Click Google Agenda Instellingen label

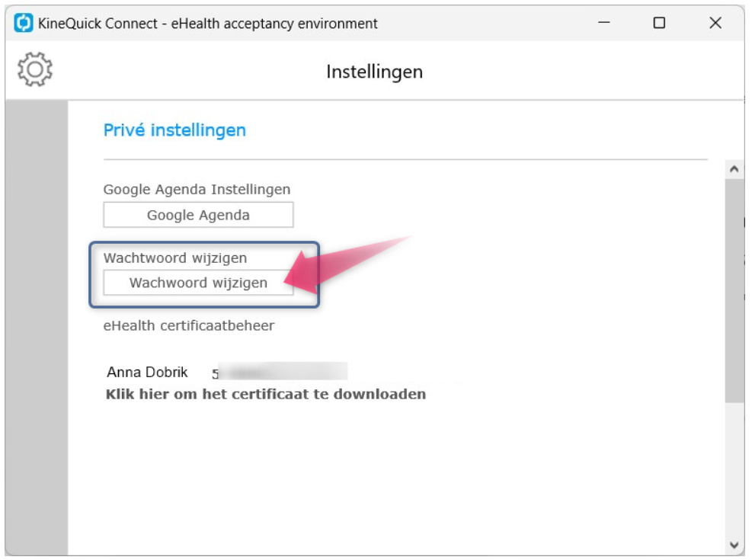pyautogui.click(x=197, y=190)
